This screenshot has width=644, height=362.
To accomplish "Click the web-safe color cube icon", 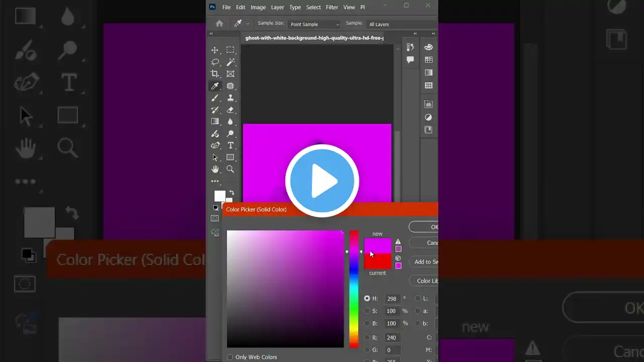I will tap(398, 258).
